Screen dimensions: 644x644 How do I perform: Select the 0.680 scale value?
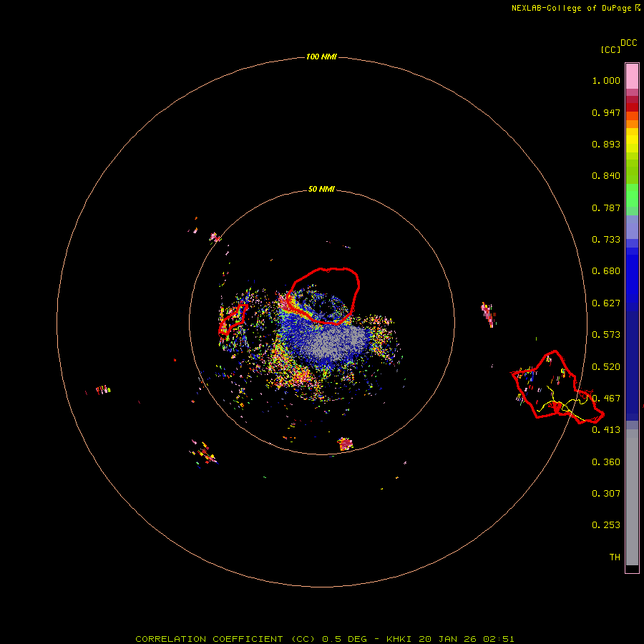(606, 271)
